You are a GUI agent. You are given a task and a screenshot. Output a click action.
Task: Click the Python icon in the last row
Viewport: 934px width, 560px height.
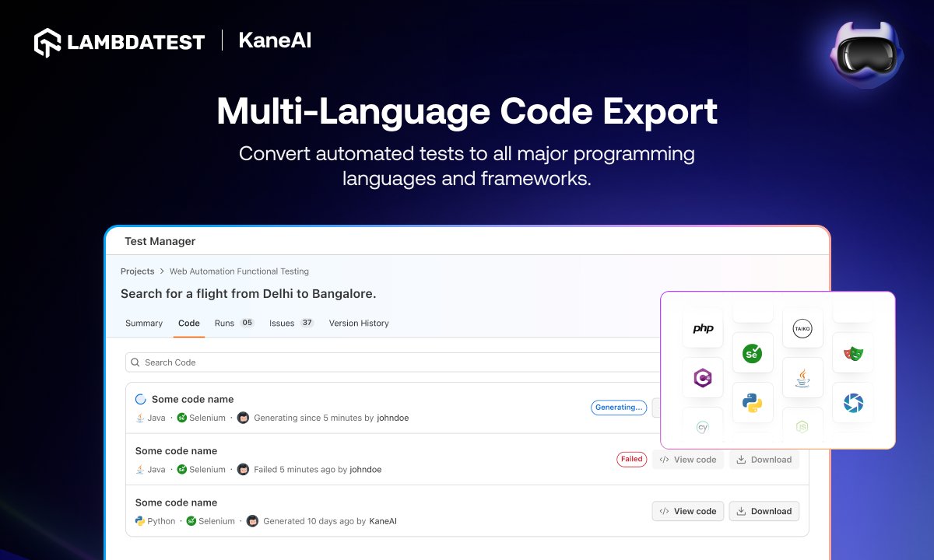(x=140, y=521)
